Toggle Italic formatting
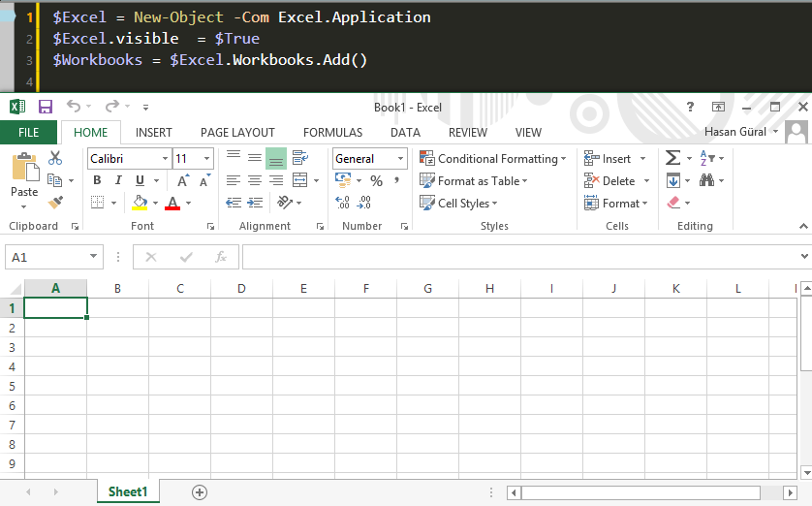The height and width of the screenshot is (506, 812). point(118,180)
